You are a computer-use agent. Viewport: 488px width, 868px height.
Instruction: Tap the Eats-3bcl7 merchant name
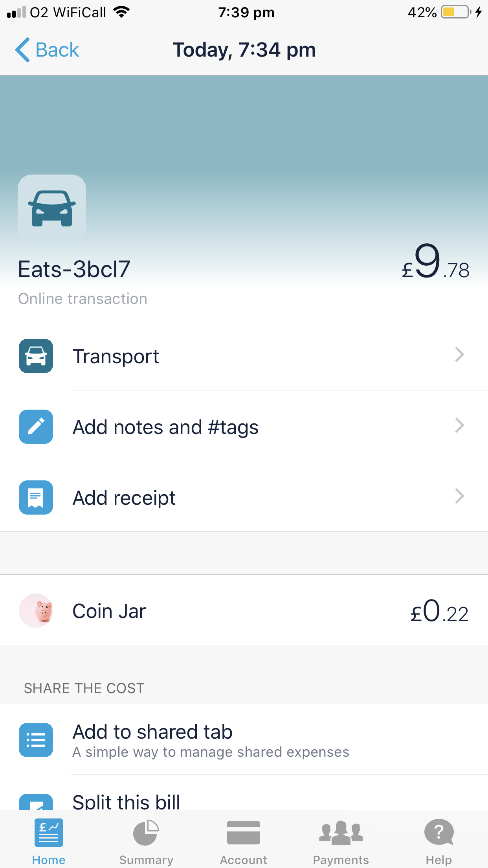(x=74, y=270)
